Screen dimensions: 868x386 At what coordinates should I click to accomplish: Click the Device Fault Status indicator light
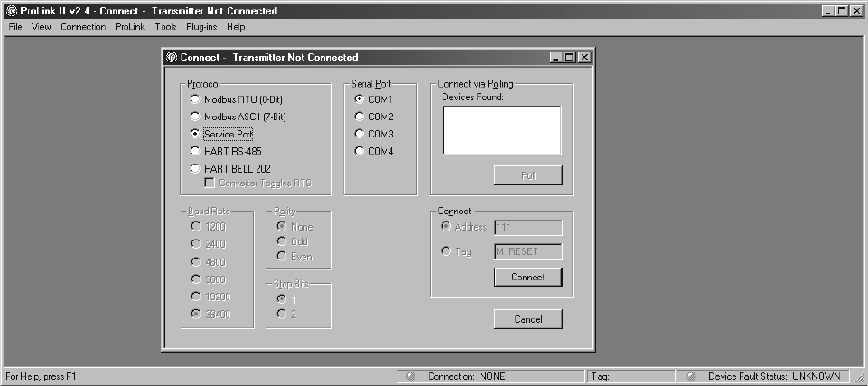[691, 377]
